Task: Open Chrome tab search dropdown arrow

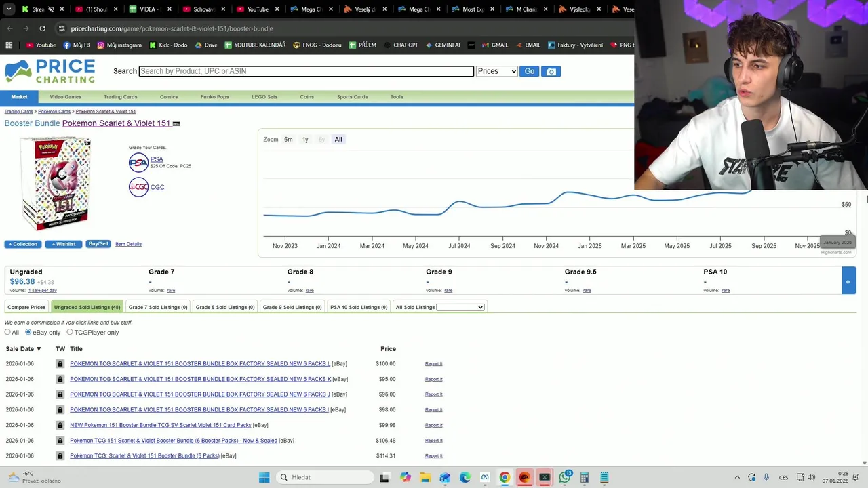Action: click(9, 9)
